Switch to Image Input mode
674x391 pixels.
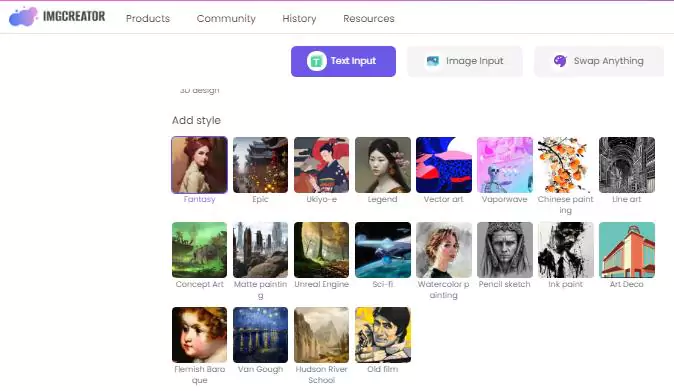click(x=465, y=61)
